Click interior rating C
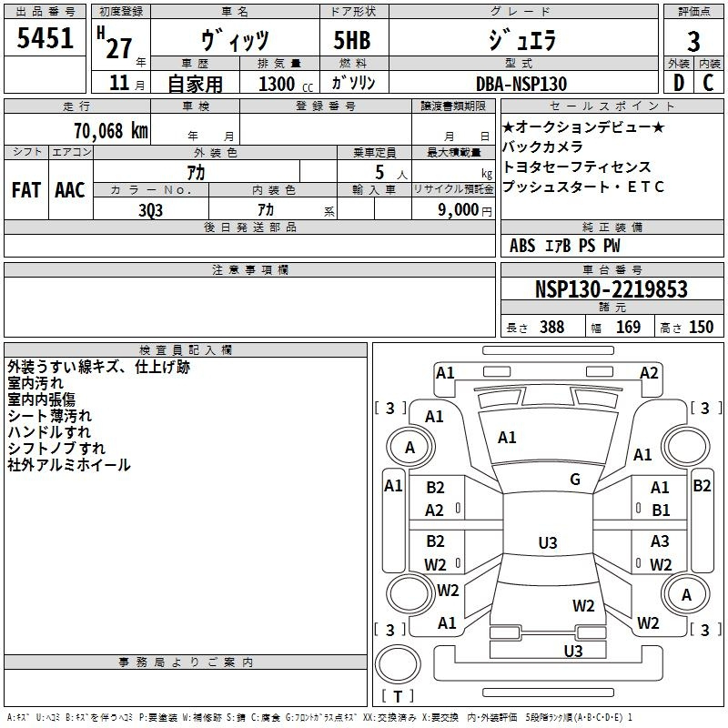Viewport: 728px width, 728px height. (708, 83)
